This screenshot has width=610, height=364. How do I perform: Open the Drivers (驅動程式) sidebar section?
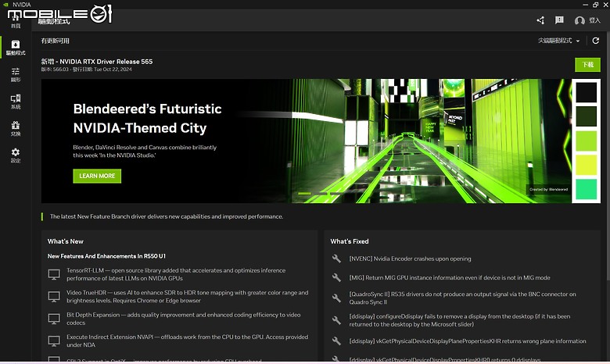[x=16, y=48]
